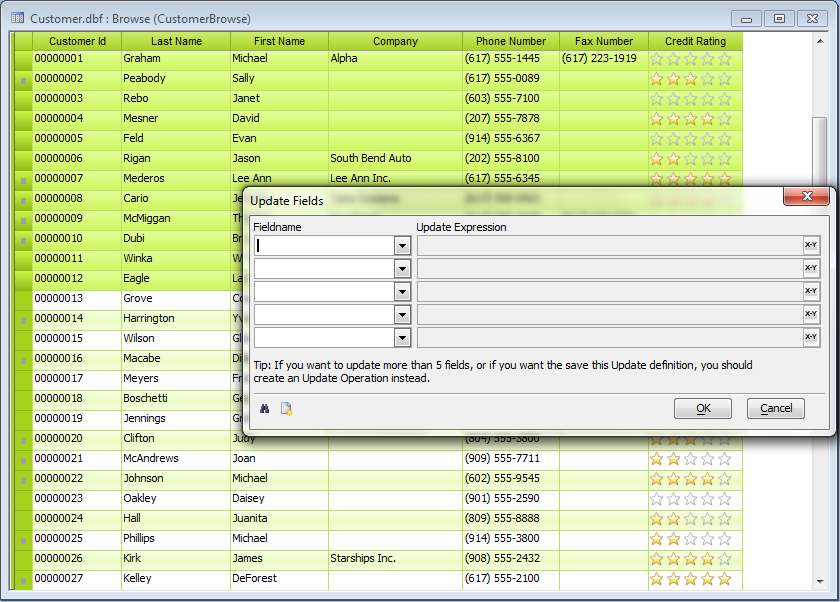The height and width of the screenshot is (602, 840).
Task: Select row marker for customer 00000014
Action: 23,320
